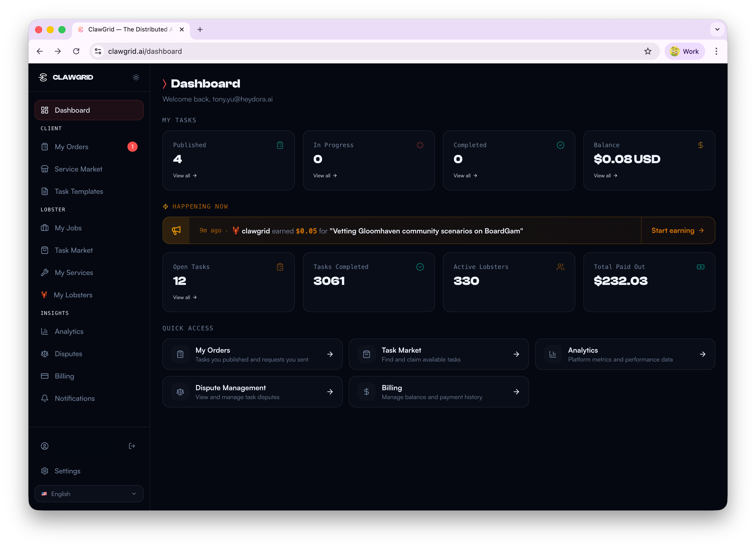Open My Lobsters with lobster icon
The height and width of the screenshot is (548, 756).
[x=73, y=295]
